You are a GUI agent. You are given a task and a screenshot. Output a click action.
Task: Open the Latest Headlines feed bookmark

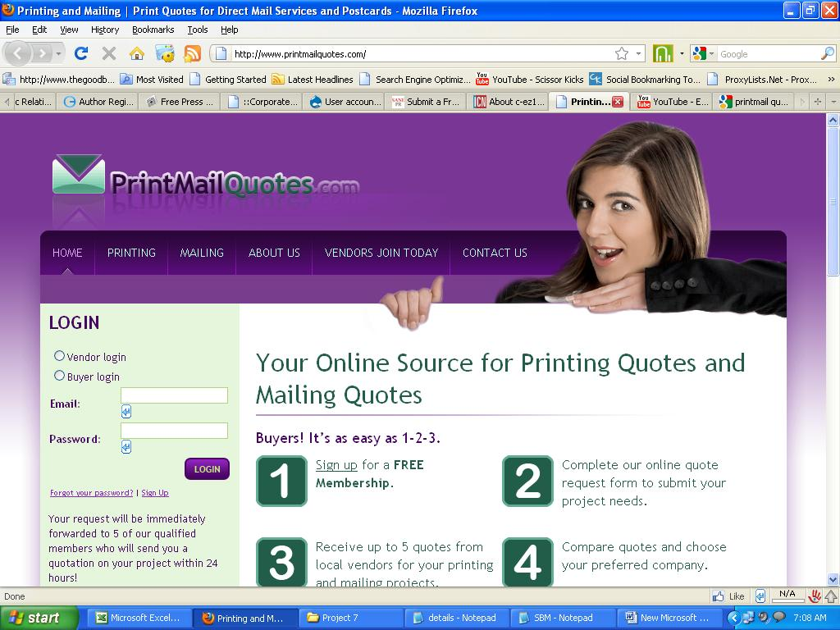tap(313, 80)
